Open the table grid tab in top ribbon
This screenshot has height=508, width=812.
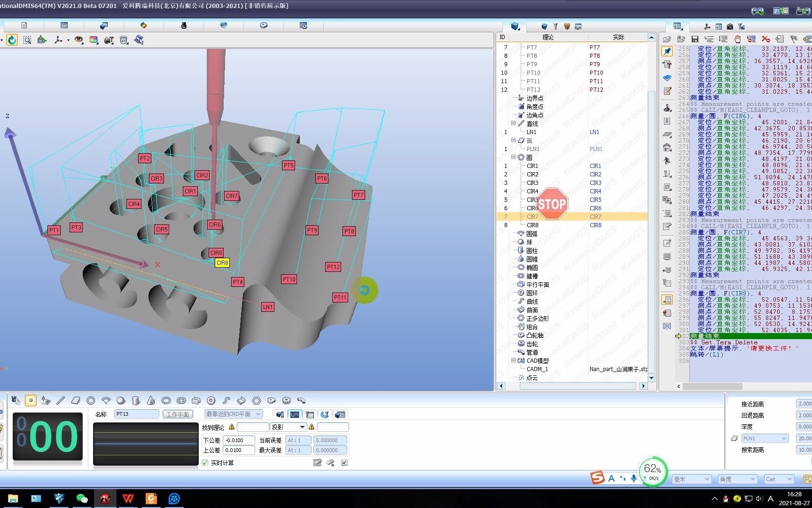(64, 25)
